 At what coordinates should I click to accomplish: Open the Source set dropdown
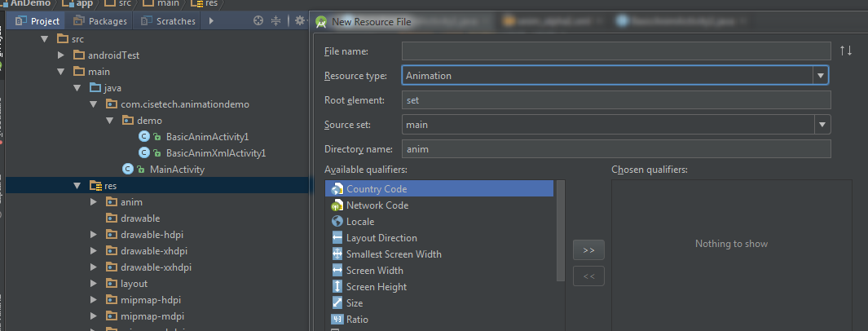click(822, 125)
